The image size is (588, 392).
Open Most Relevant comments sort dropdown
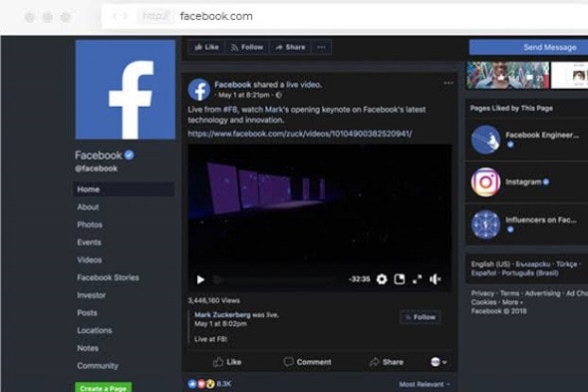tap(425, 384)
